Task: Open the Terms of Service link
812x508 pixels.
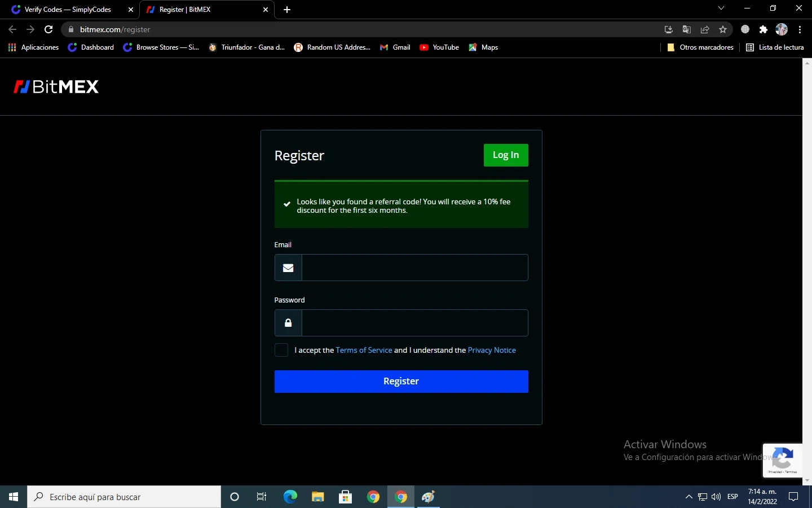Action: [364, 350]
